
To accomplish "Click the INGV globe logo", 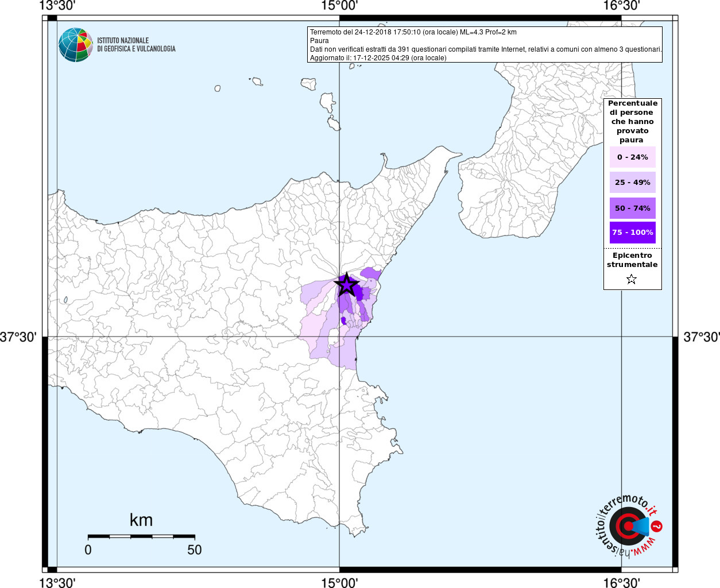I will tap(75, 45).
